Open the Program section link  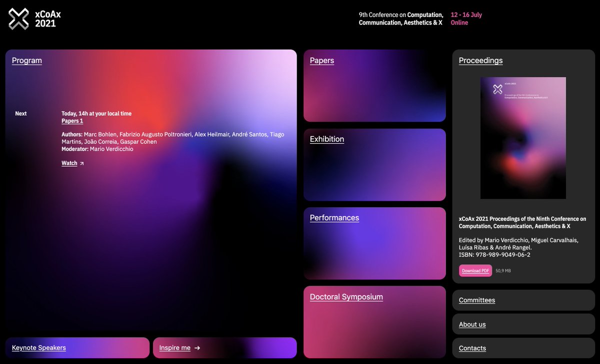tap(27, 60)
